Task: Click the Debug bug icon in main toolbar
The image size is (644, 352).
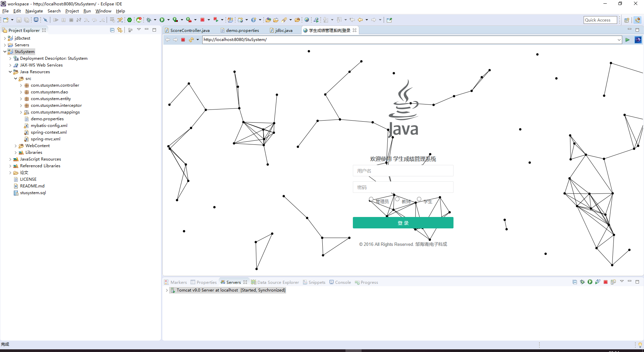Action: pyautogui.click(x=149, y=20)
